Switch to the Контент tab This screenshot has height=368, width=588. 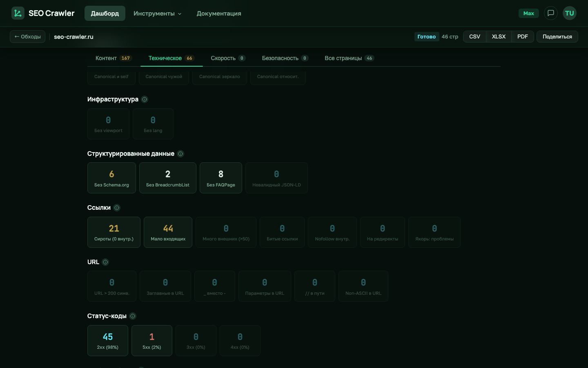(x=114, y=58)
